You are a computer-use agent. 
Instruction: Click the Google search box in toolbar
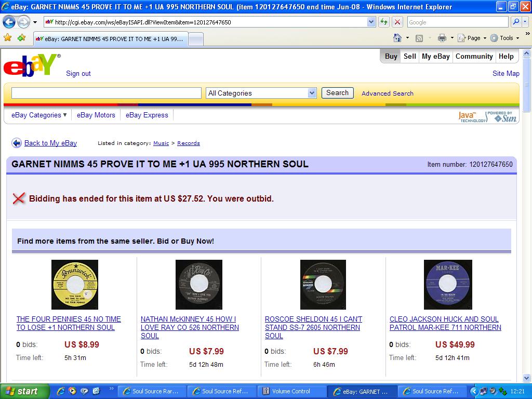coord(458,22)
